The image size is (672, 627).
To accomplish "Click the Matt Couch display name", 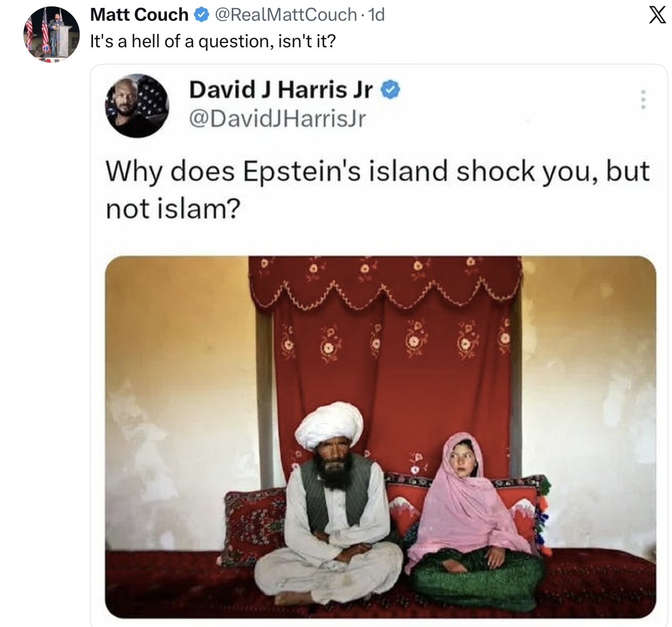I will [x=139, y=15].
